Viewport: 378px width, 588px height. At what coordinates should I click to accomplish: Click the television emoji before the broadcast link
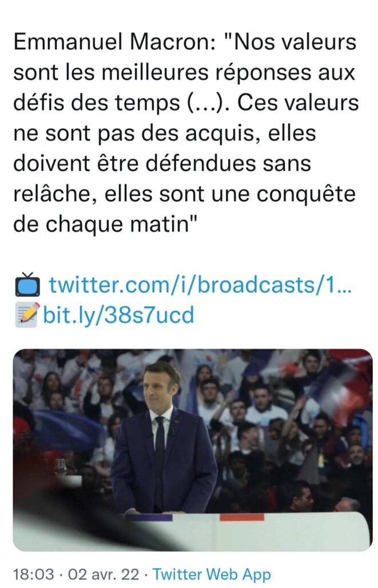[27, 285]
